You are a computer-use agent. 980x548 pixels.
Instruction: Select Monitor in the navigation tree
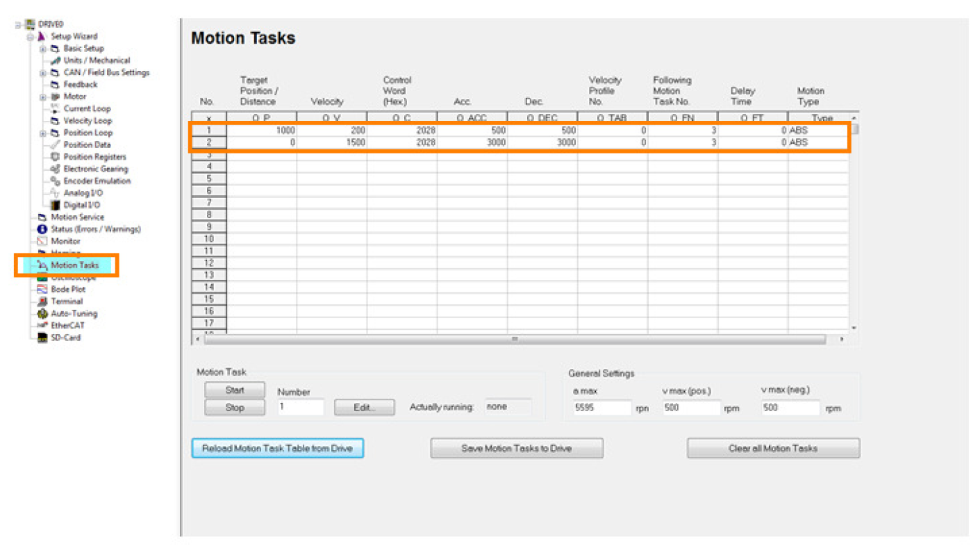coord(65,241)
